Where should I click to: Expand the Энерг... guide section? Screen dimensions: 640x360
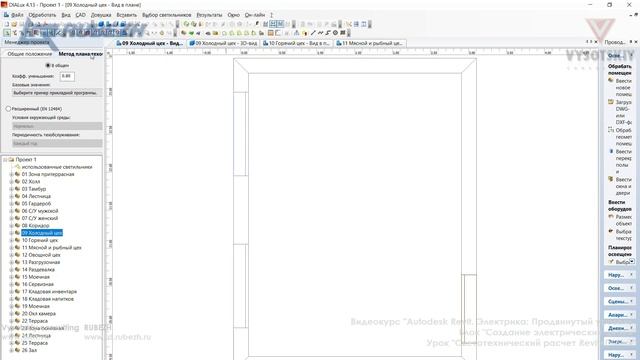619,341
